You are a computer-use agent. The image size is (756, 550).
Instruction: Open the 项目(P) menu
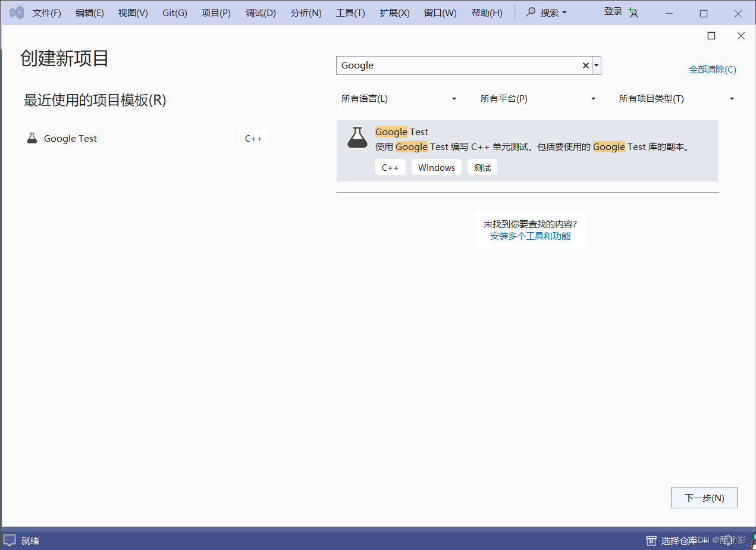tap(217, 13)
